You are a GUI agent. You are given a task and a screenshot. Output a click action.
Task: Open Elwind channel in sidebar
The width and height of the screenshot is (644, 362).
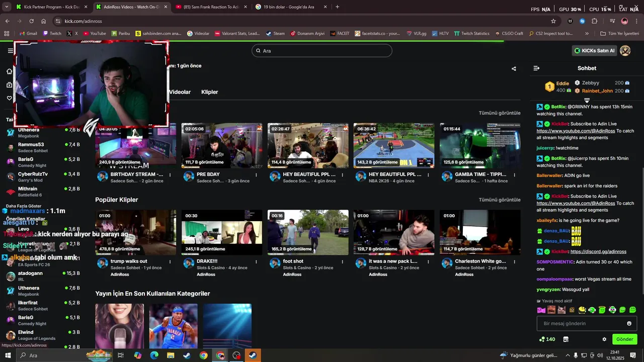[x=42, y=335]
